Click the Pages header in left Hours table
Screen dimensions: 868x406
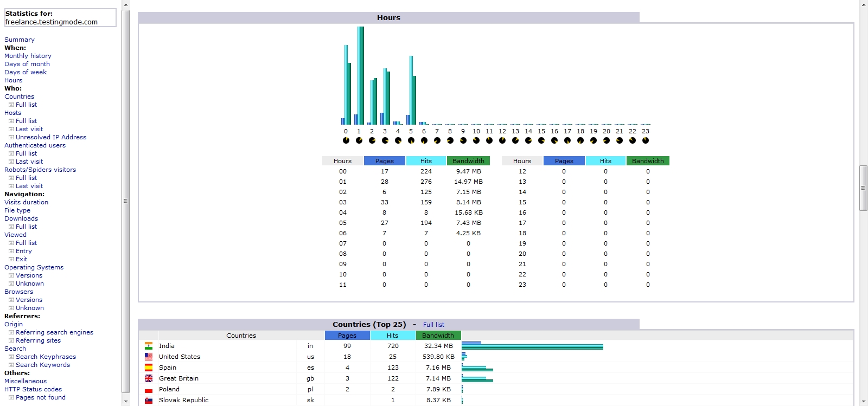coord(385,161)
